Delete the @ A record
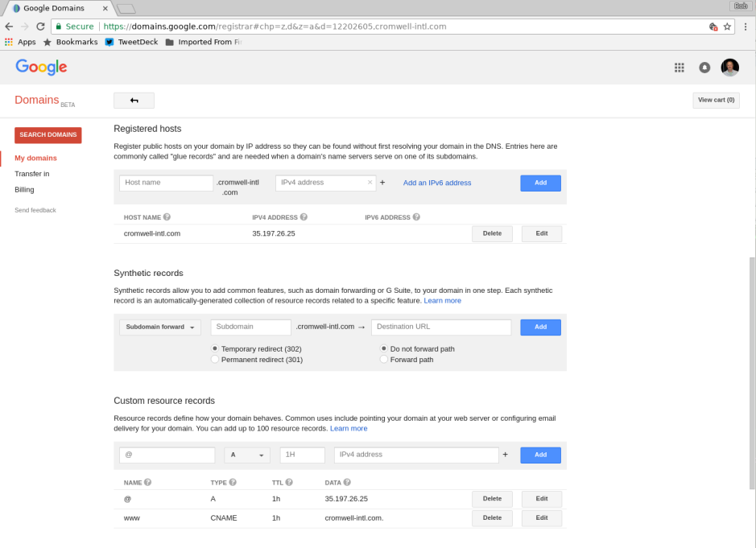 tap(492, 499)
